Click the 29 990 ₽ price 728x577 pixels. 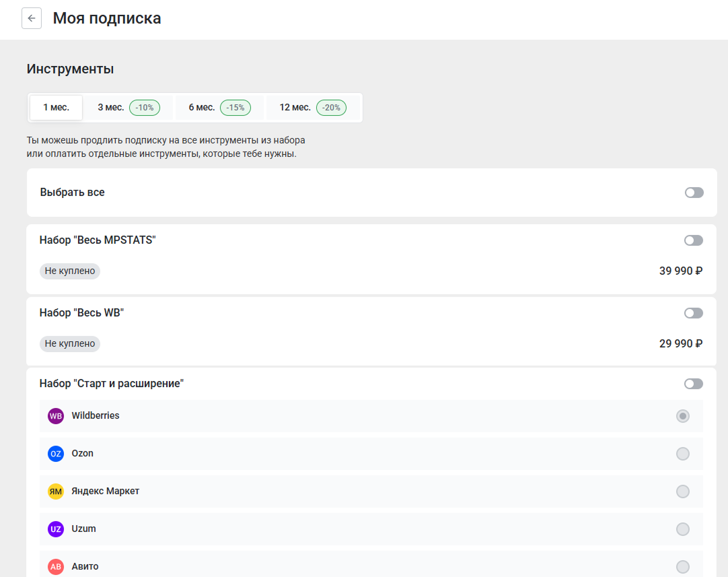coord(681,344)
